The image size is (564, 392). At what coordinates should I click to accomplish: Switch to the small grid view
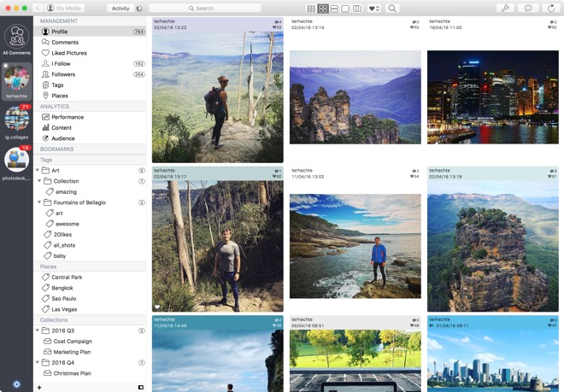[311, 9]
